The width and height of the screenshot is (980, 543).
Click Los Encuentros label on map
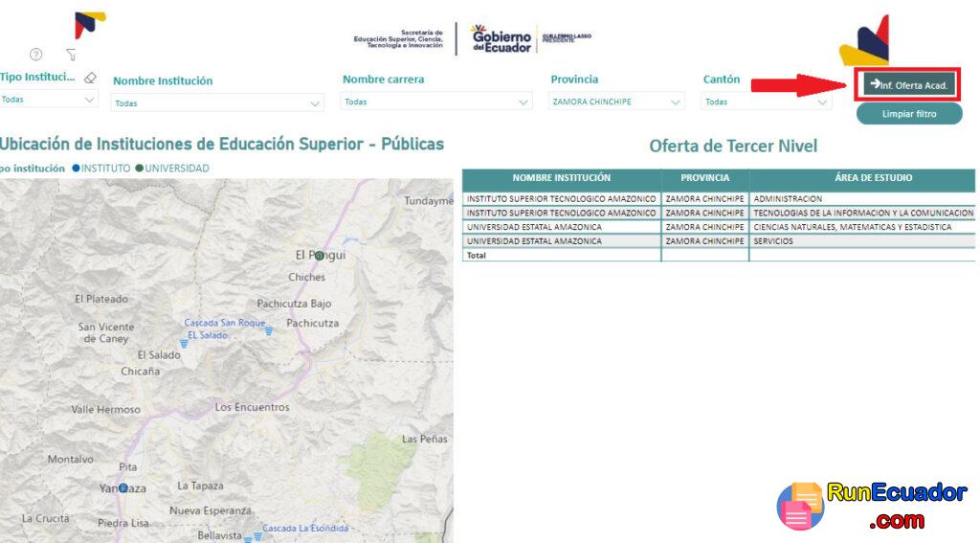252,407
